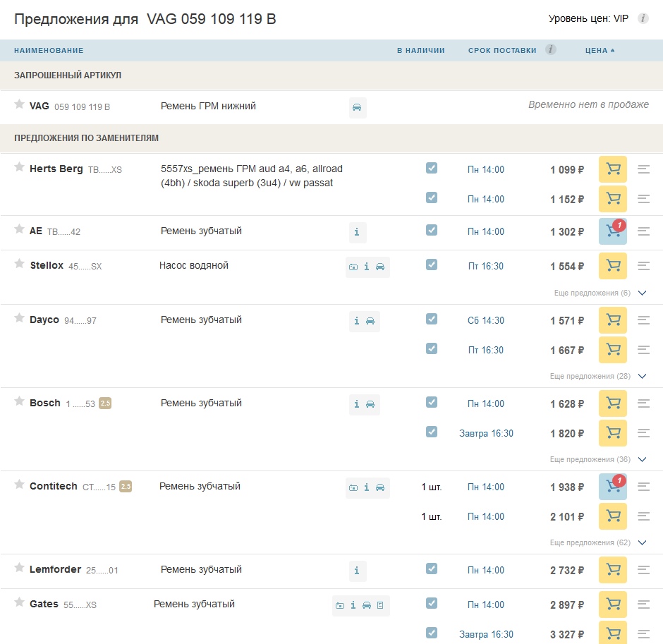View the photo icon for the Stellox water pump
663x644 pixels.
click(353, 267)
